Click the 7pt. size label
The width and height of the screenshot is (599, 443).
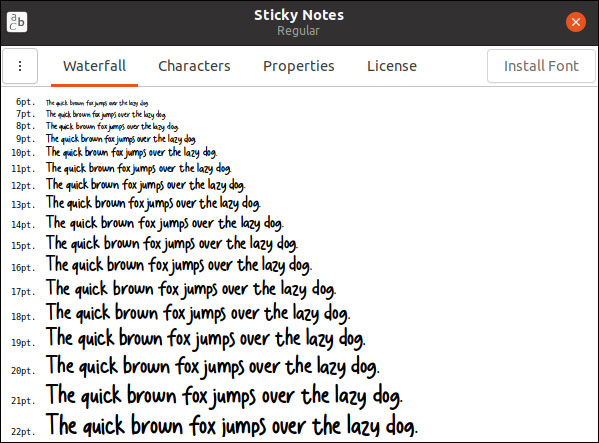26,114
